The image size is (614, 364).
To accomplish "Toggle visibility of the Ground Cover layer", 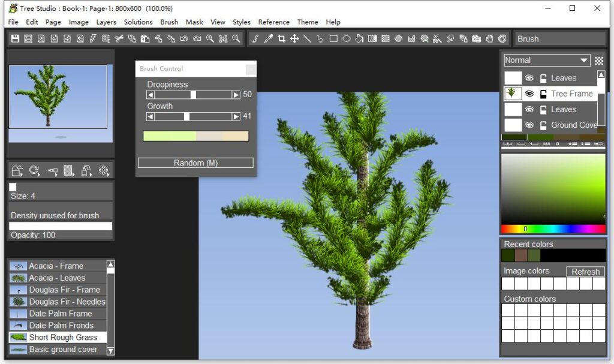I will [x=529, y=125].
